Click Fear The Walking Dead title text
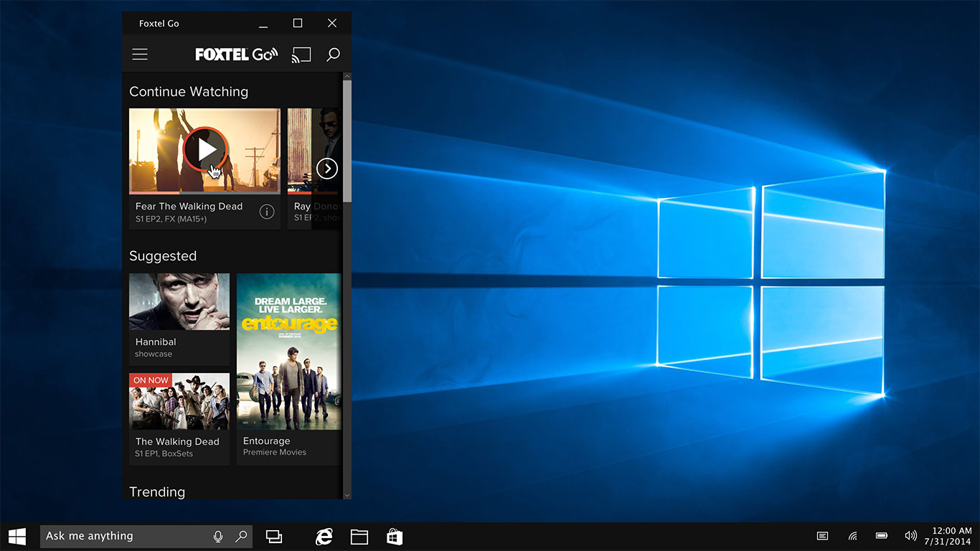This screenshot has width=980, height=551. (189, 207)
